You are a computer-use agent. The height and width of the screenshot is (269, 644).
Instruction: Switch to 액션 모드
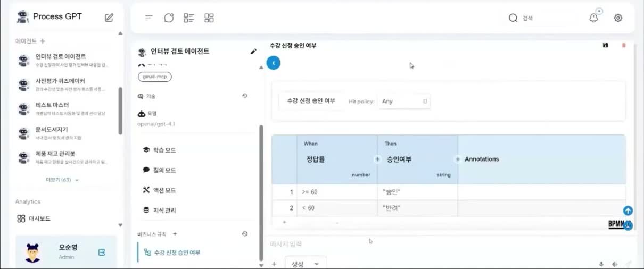159,190
